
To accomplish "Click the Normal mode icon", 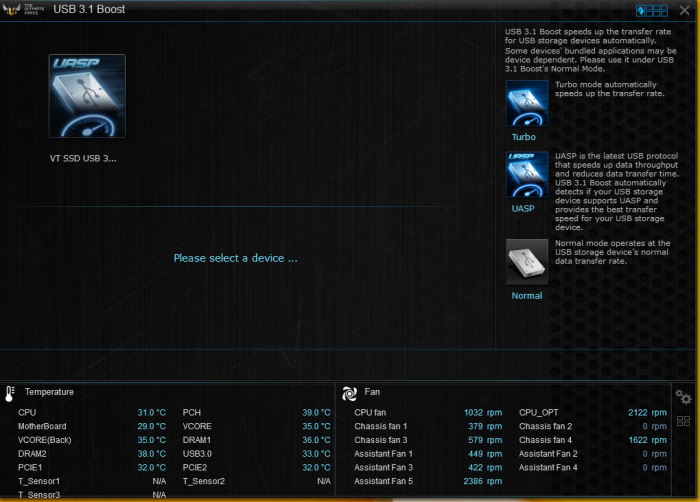I will click(x=527, y=262).
